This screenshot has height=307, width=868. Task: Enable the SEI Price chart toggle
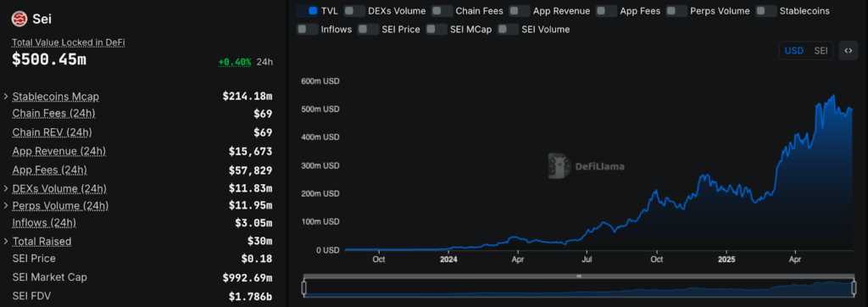point(368,30)
